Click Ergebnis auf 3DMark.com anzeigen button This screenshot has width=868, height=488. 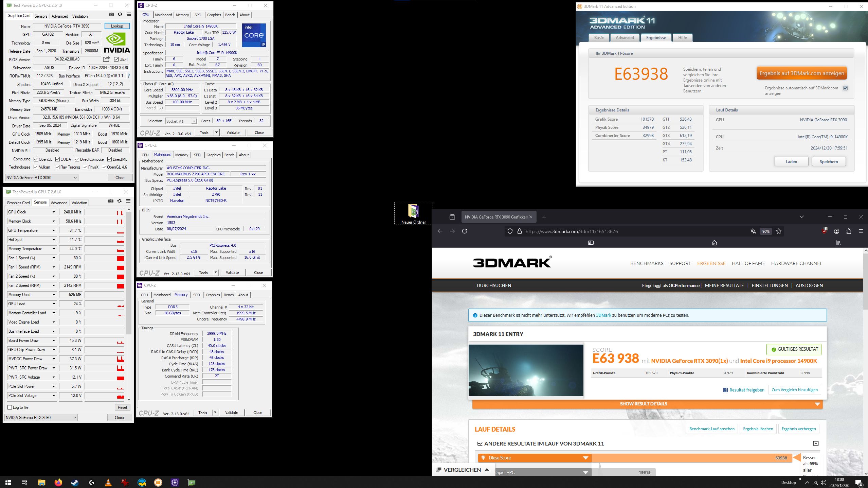click(801, 73)
